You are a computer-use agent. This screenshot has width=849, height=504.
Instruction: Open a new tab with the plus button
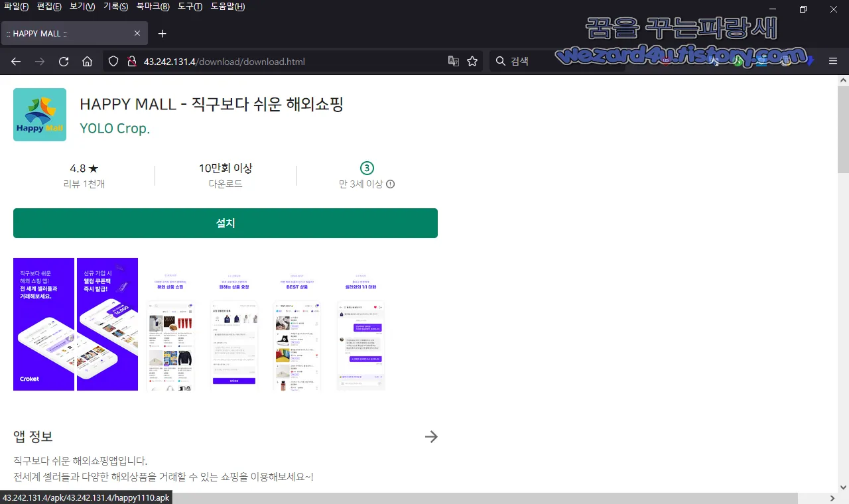click(x=162, y=33)
